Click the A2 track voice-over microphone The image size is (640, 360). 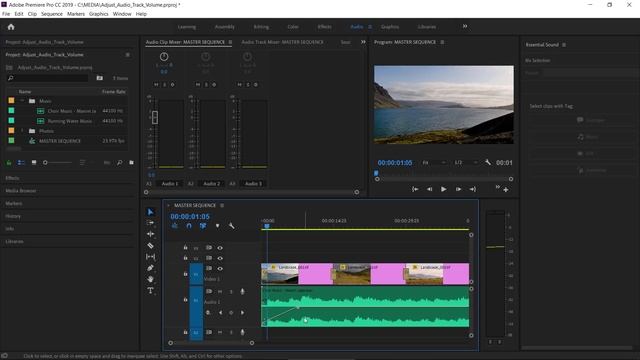tap(242, 332)
